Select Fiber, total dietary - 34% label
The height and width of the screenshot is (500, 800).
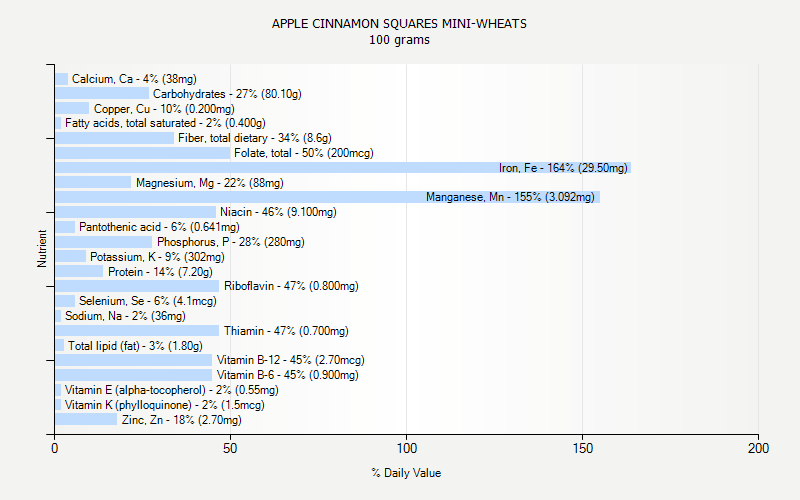point(255,138)
